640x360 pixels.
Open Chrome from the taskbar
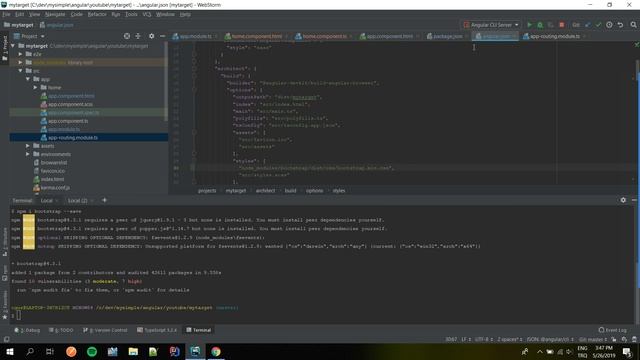216,351
